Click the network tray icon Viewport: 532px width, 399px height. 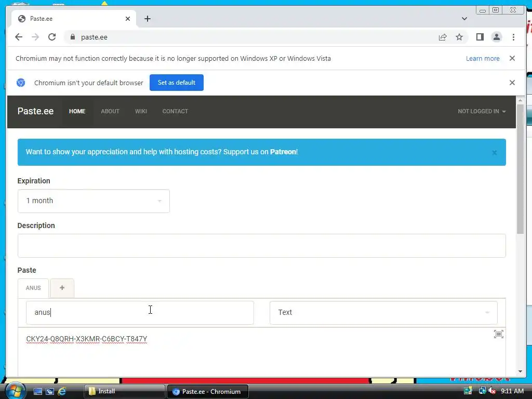tap(482, 391)
